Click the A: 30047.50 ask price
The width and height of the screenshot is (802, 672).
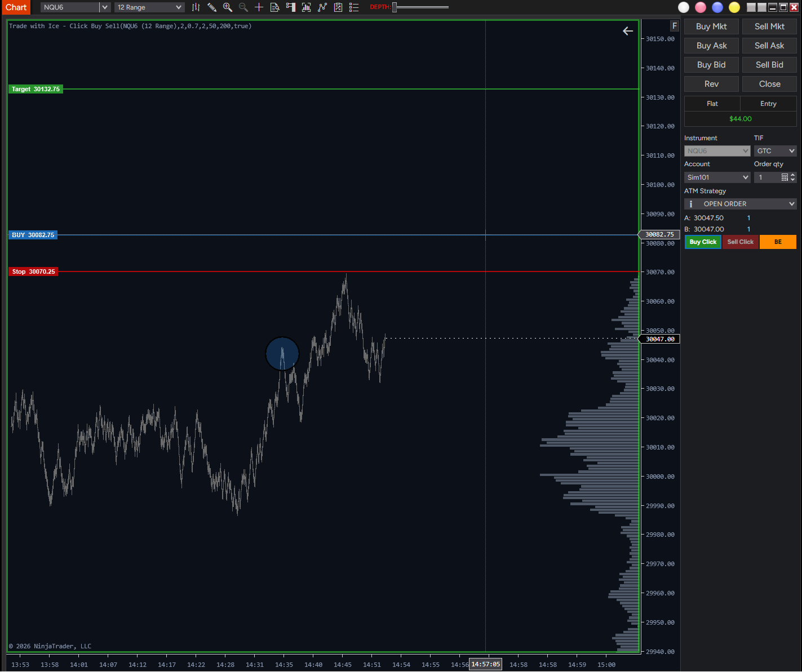(704, 218)
